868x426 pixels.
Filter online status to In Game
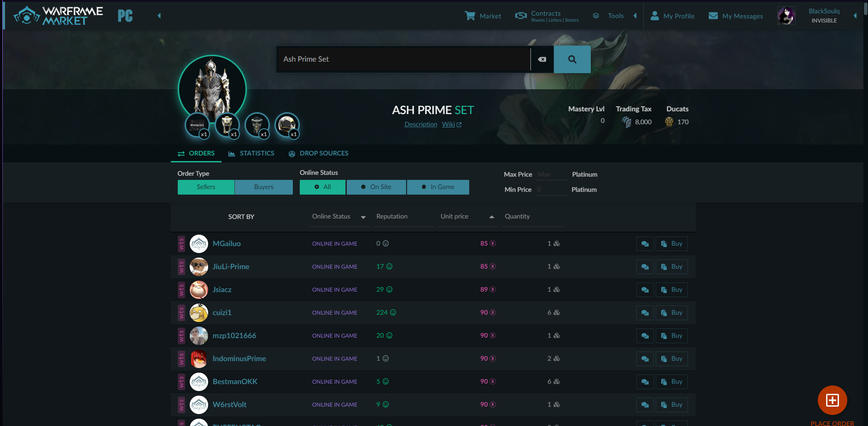[438, 187]
